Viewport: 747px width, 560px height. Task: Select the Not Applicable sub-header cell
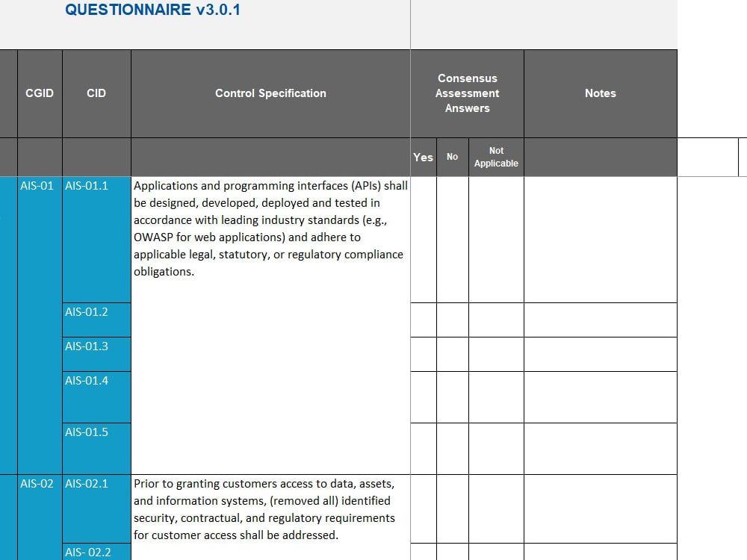(496, 157)
